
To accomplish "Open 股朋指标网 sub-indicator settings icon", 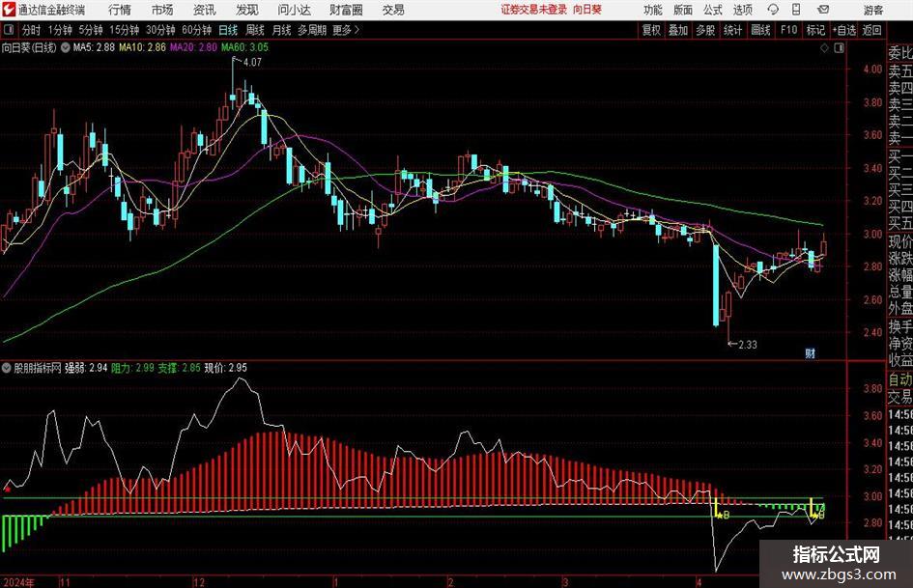I will pos(7,368).
